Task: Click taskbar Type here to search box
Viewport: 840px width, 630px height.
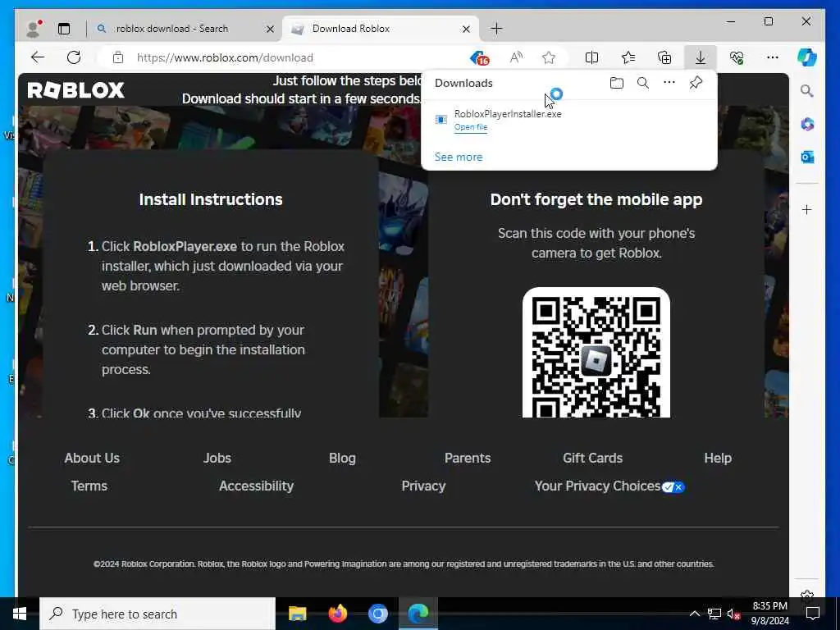Action: pos(157,614)
